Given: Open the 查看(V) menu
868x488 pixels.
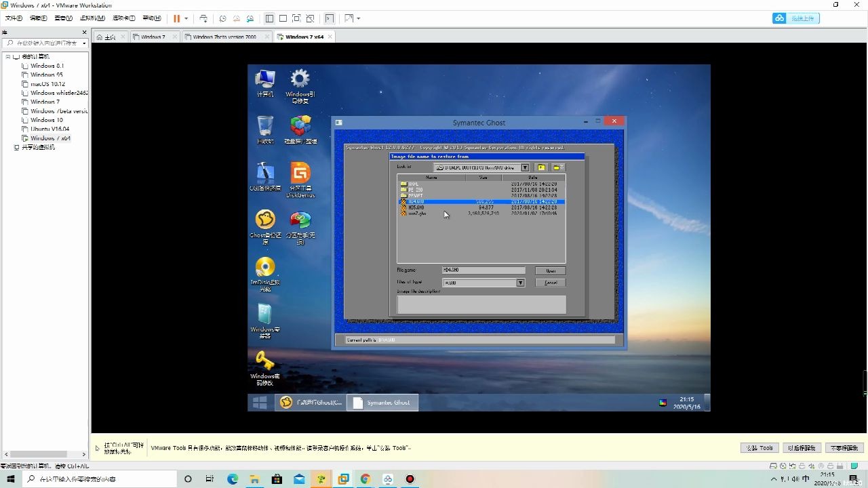Looking at the screenshot, I should 63,18.
